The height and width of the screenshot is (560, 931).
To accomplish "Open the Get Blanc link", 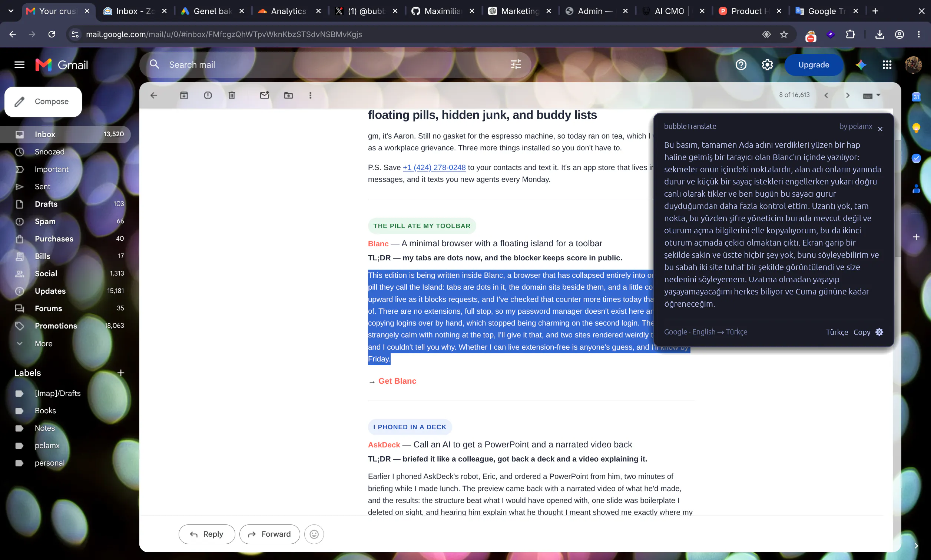I will tap(397, 381).
